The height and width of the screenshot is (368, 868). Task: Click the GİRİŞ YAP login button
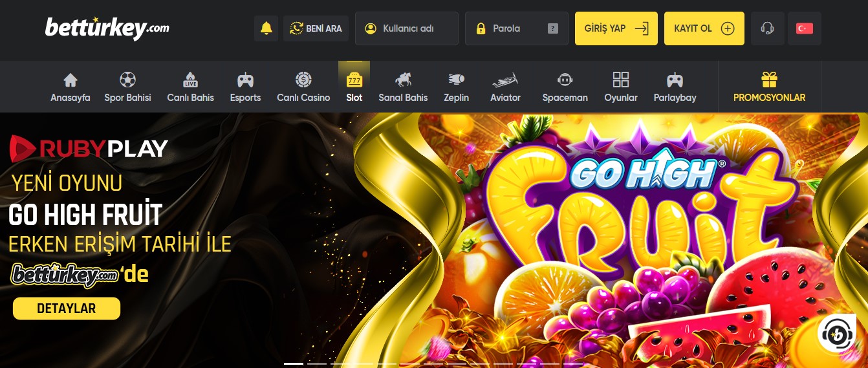coord(616,28)
